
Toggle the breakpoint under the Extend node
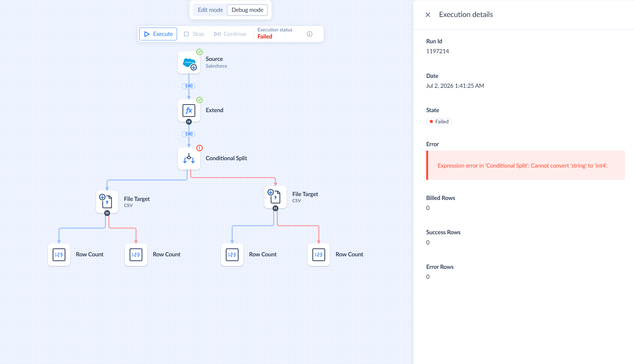[189, 122]
